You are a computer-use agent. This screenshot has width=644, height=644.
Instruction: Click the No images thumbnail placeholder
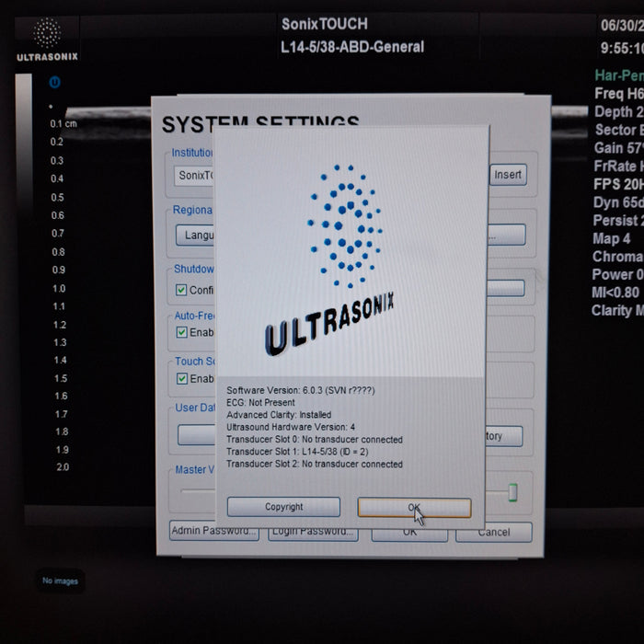coord(60,581)
